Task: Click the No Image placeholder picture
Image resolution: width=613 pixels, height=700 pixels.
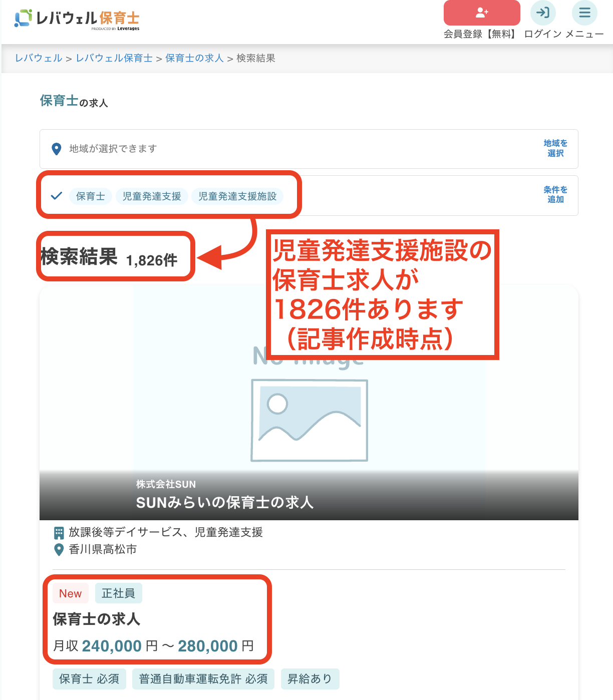Action: coord(309,420)
